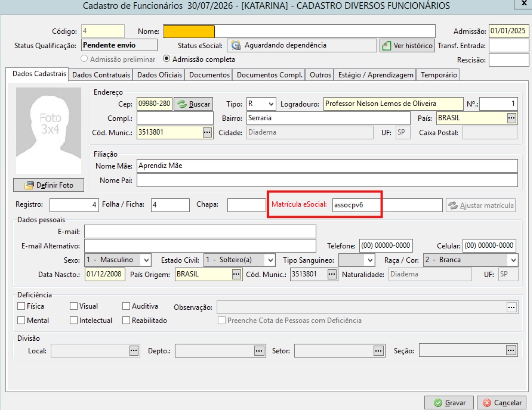Open the Setor lookup ellipsis
This screenshot has height=410, width=532.
378,350
